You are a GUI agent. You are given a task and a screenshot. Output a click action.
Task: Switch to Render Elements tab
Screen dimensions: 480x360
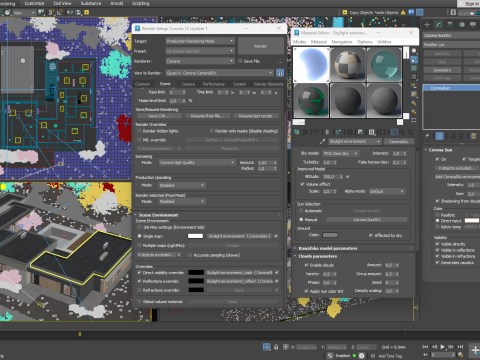[x=268, y=84]
